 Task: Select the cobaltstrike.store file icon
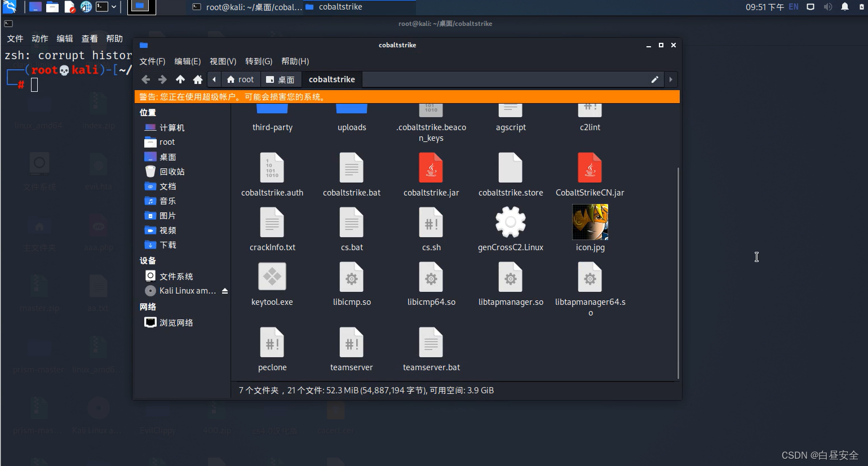(511, 168)
